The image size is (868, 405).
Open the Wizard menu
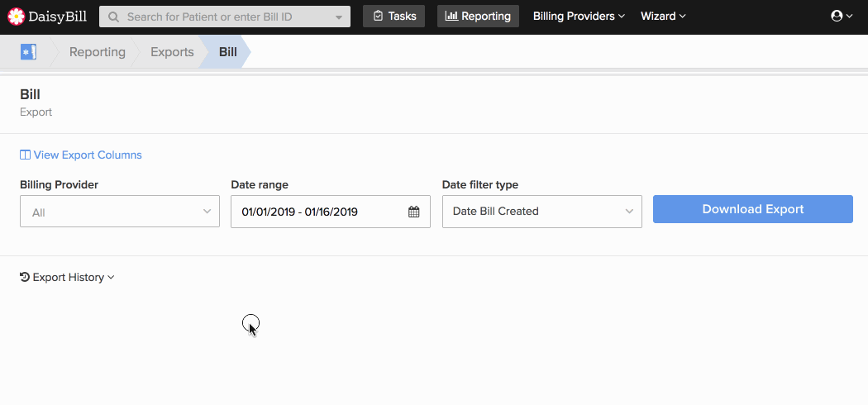[663, 16]
